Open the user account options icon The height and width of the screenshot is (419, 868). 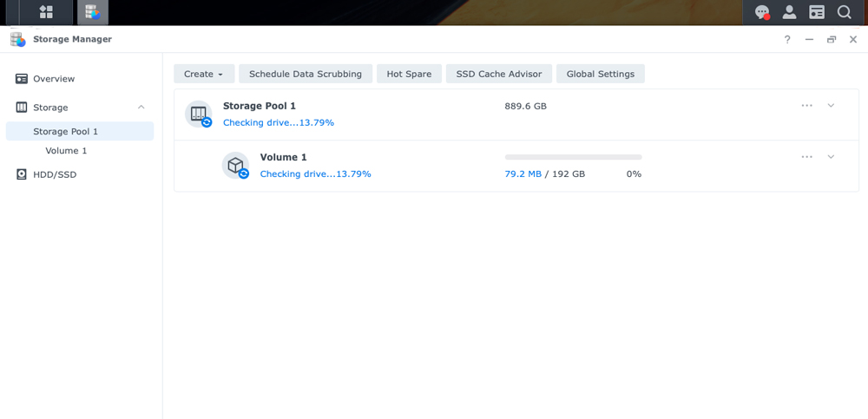(789, 12)
